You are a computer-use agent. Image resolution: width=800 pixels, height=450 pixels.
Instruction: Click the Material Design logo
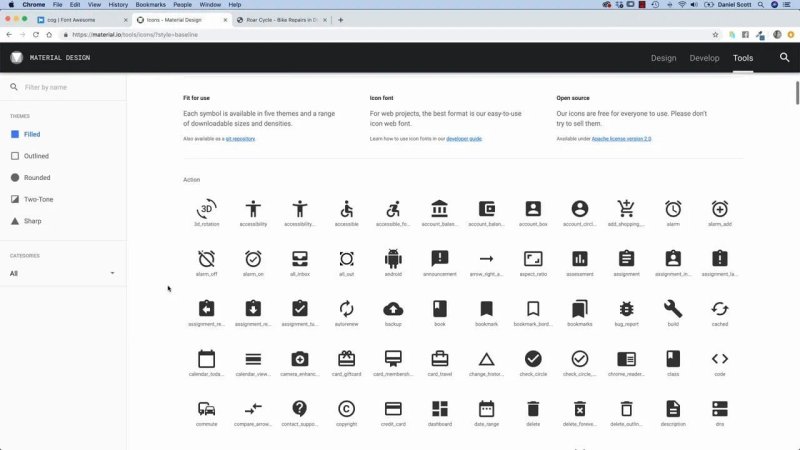point(16,58)
